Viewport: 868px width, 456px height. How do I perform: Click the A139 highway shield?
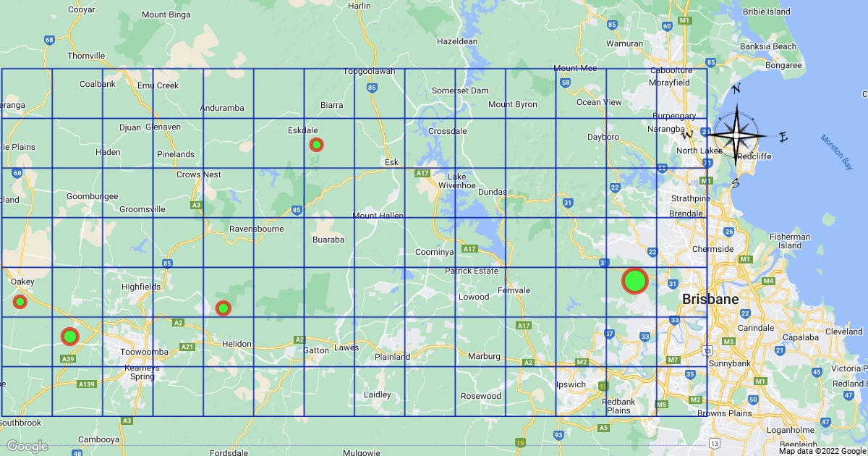86,384
